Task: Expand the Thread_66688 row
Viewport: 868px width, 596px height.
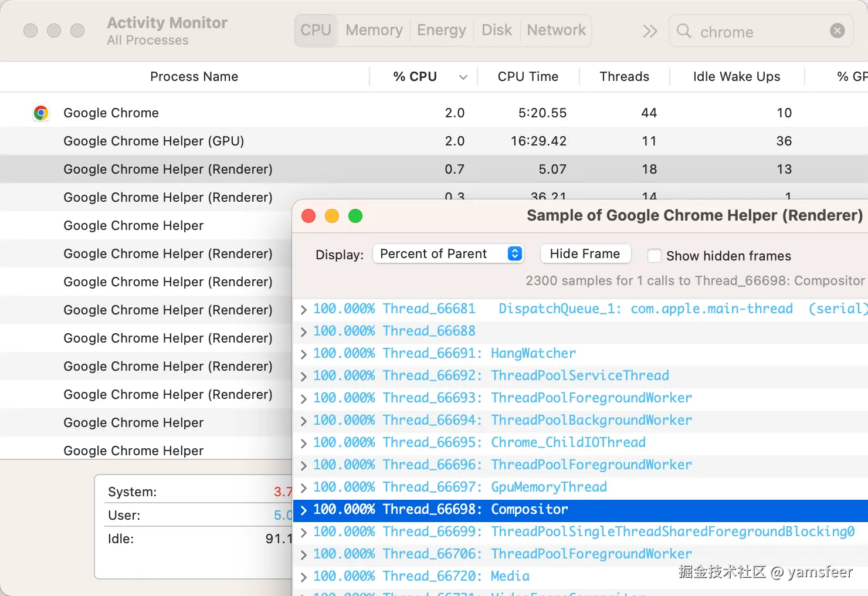Action: 303,331
